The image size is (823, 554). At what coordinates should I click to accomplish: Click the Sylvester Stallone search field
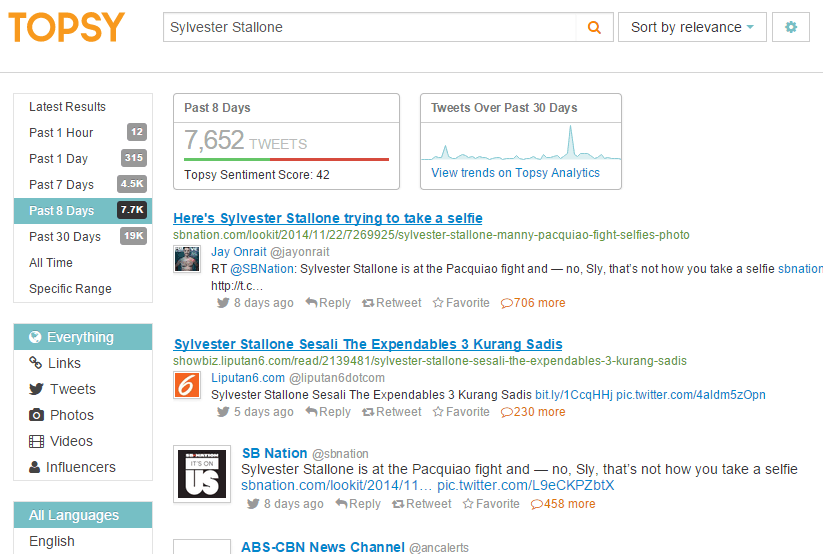click(x=370, y=27)
